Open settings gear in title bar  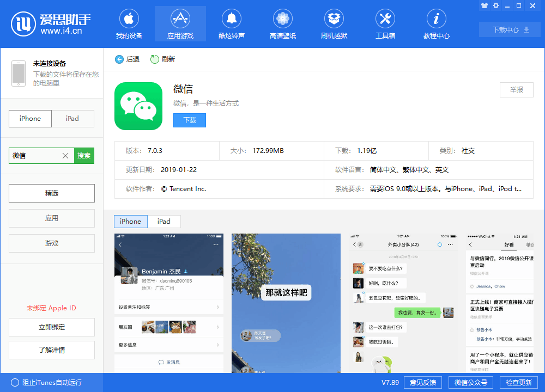[496, 5]
